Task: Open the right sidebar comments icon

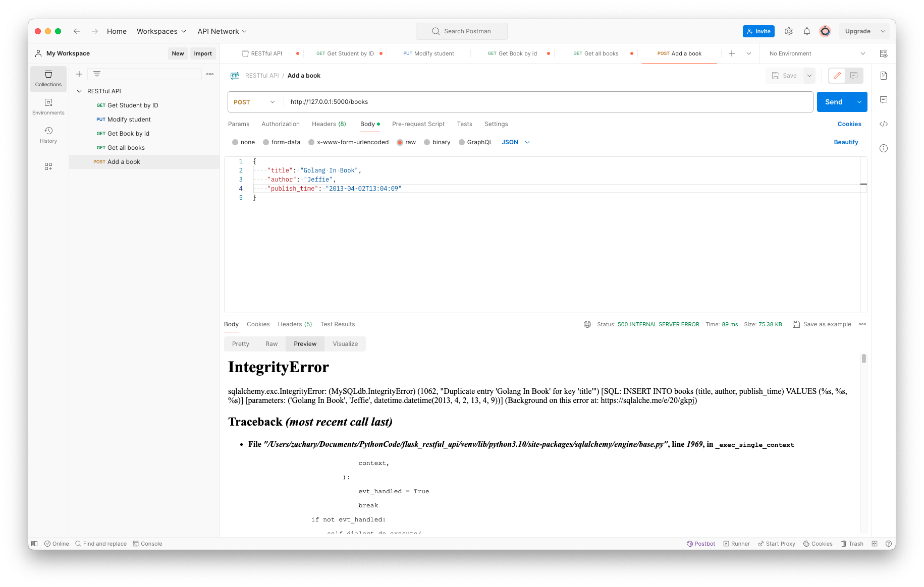Action: pos(884,100)
